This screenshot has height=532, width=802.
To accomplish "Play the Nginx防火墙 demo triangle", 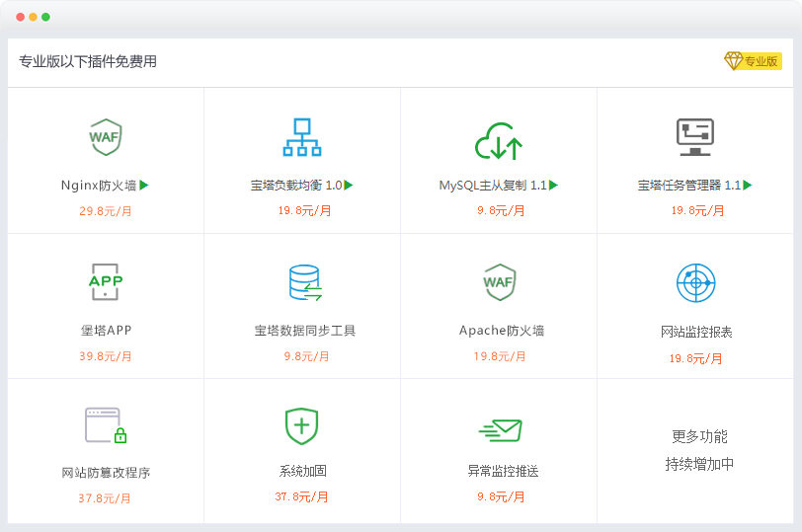I will click(x=144, y=185).
